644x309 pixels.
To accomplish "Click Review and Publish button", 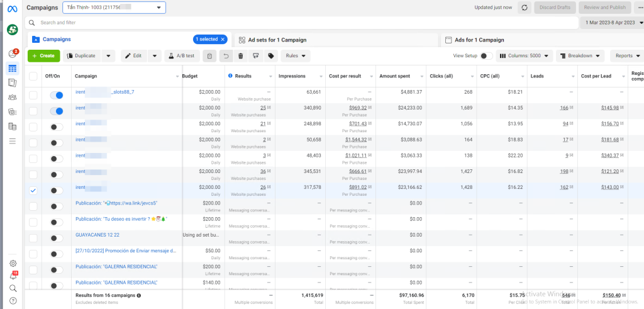I will (x=604, y=8).
